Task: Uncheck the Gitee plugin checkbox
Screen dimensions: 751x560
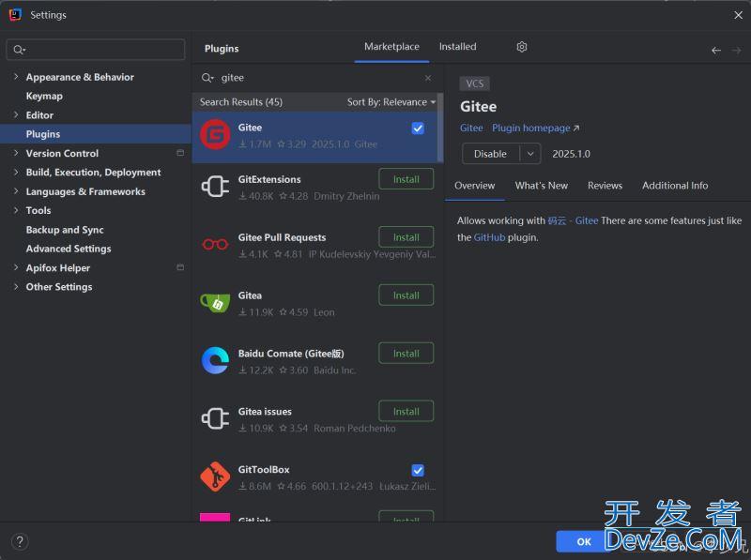Action: [x=418, y=129]
